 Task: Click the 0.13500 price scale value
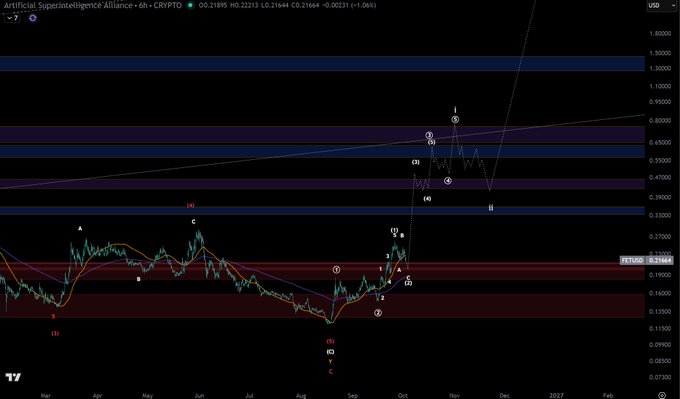click(660, 311)
